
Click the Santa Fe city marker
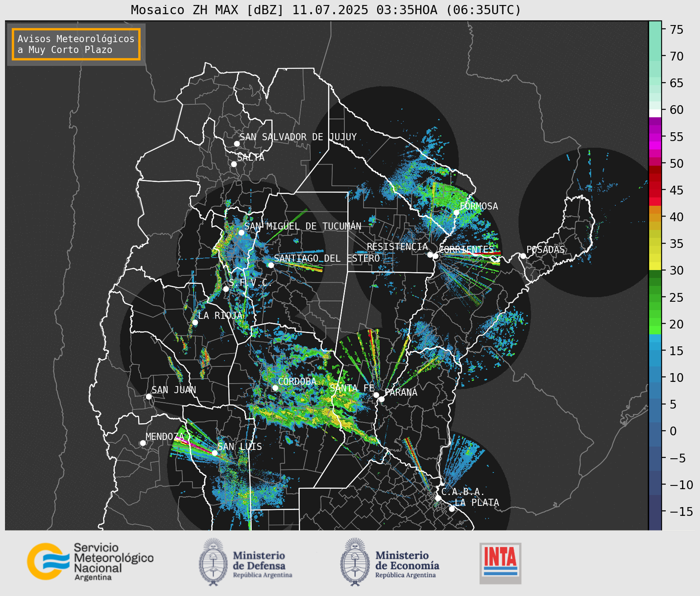click(x=376, y=395)
